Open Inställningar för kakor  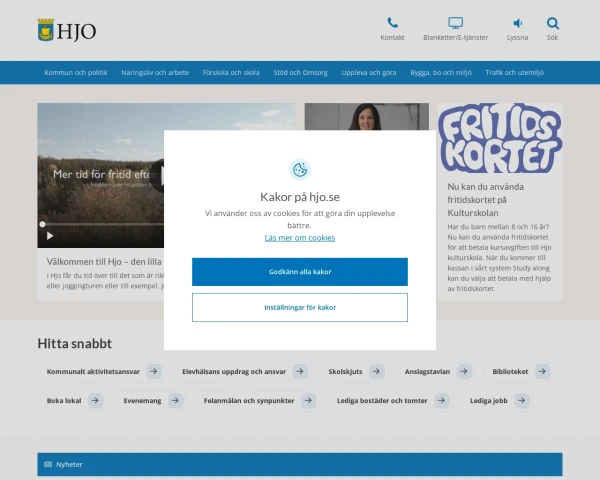click(300, 307)
